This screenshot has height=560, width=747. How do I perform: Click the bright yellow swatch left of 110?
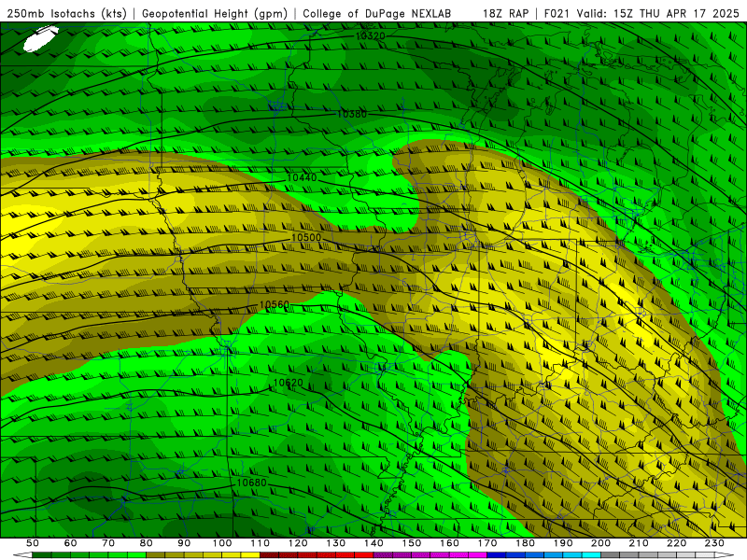point(250,555)
